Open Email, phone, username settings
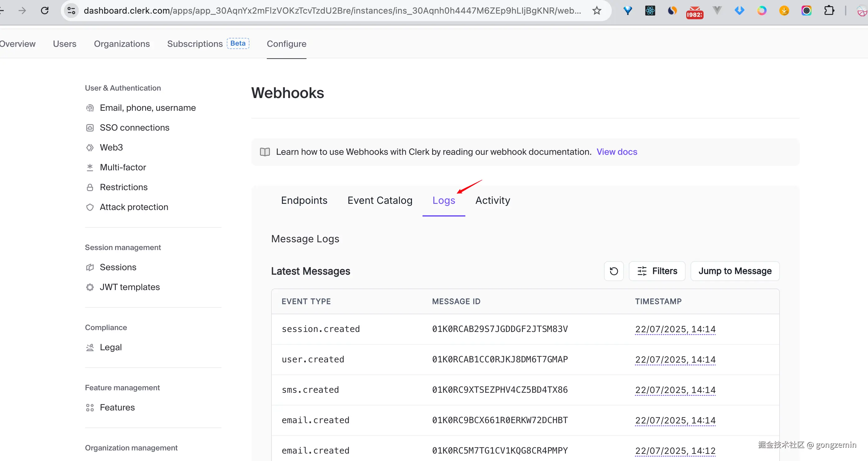The image size is (868, 461). coord(148,108)
